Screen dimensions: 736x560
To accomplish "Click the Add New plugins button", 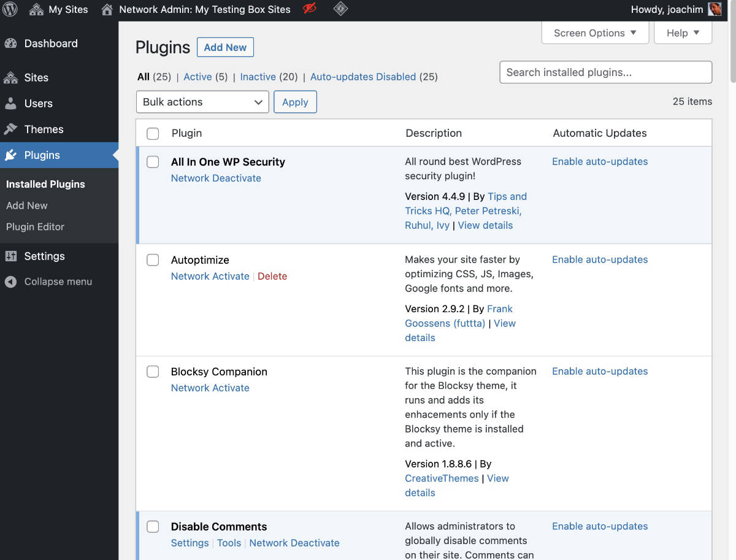I will pos(225,47).
